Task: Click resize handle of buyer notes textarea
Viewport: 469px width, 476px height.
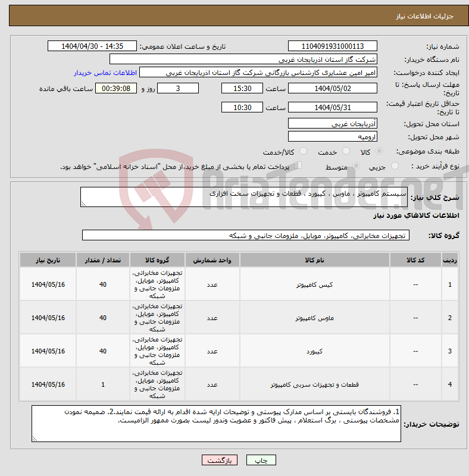Action: coord(35,439)
